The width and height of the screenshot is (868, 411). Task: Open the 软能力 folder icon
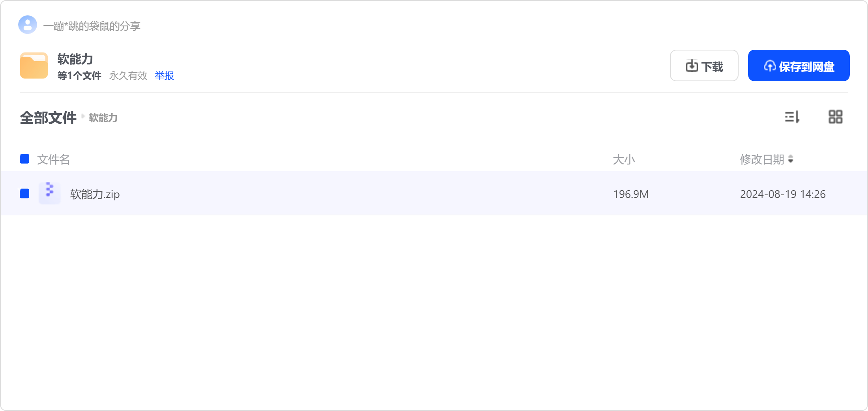click(x=34, y=65)
